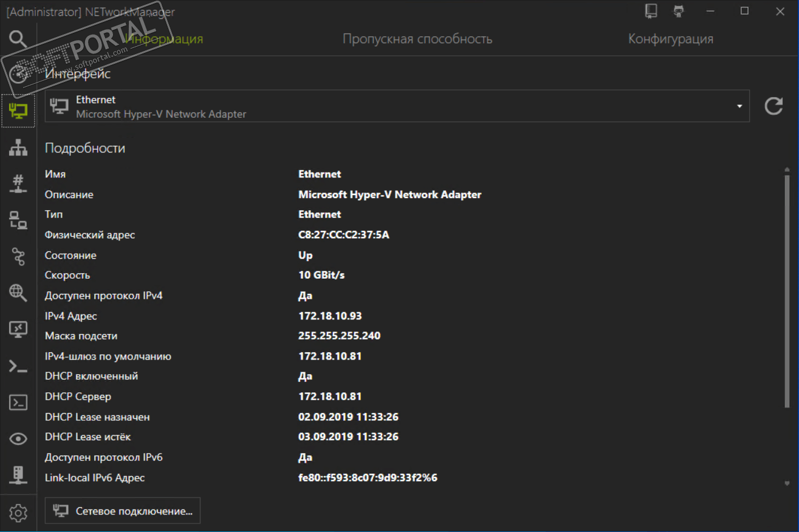Click the Сетевое подключение... button

[123, 511]
